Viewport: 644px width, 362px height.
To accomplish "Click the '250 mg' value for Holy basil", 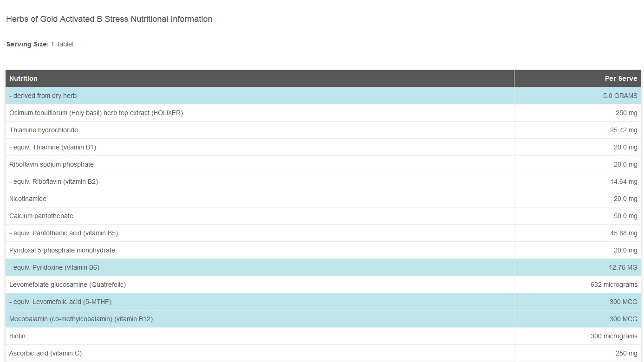I will point(626,113).
